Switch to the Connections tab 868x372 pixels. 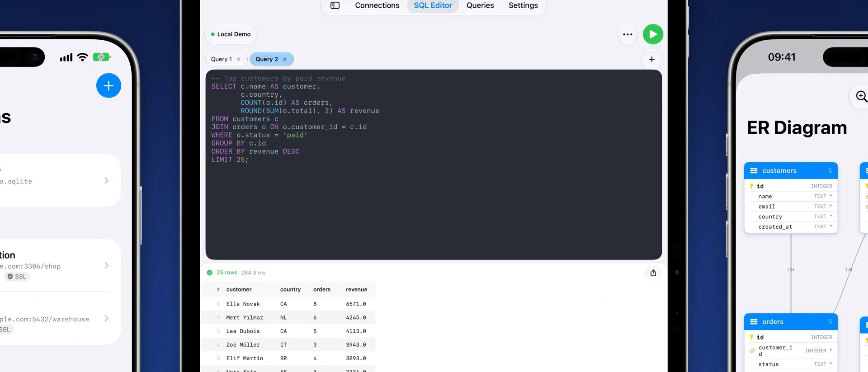tap(377, 5)
